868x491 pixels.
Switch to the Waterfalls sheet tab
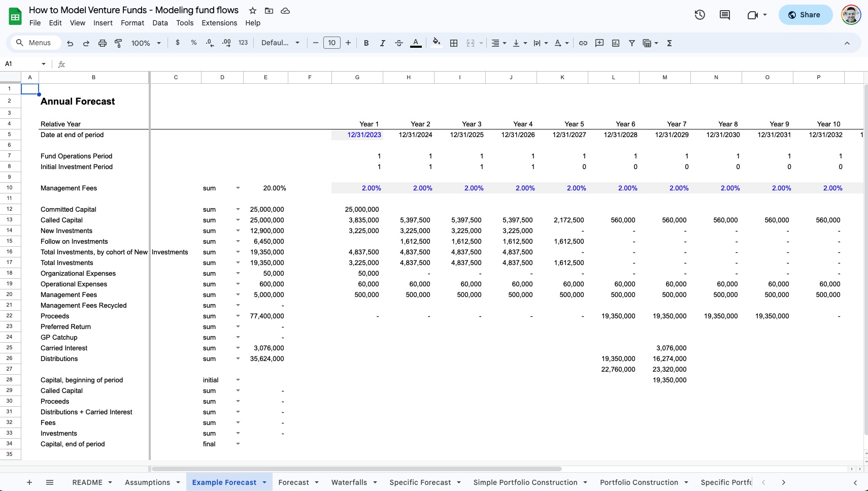[349, 482]
